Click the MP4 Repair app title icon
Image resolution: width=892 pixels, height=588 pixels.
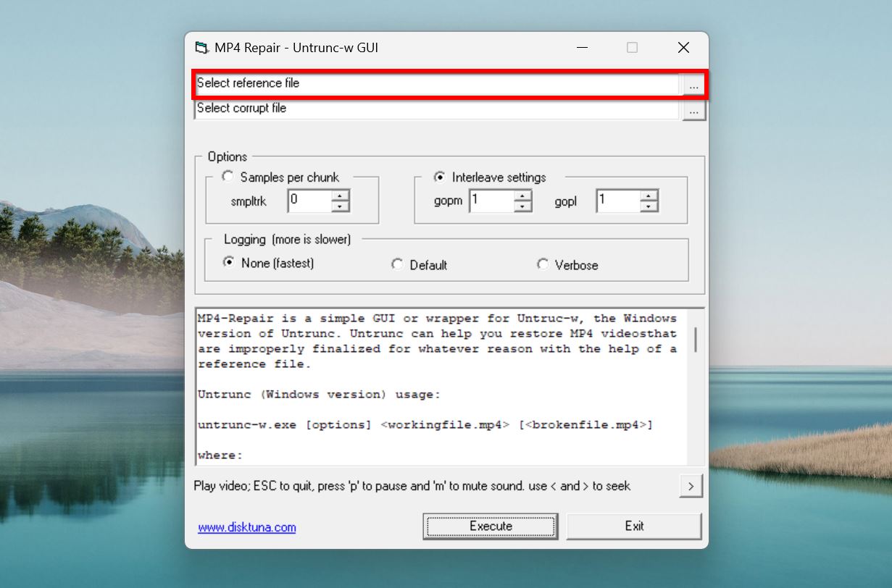click(201, 49)
